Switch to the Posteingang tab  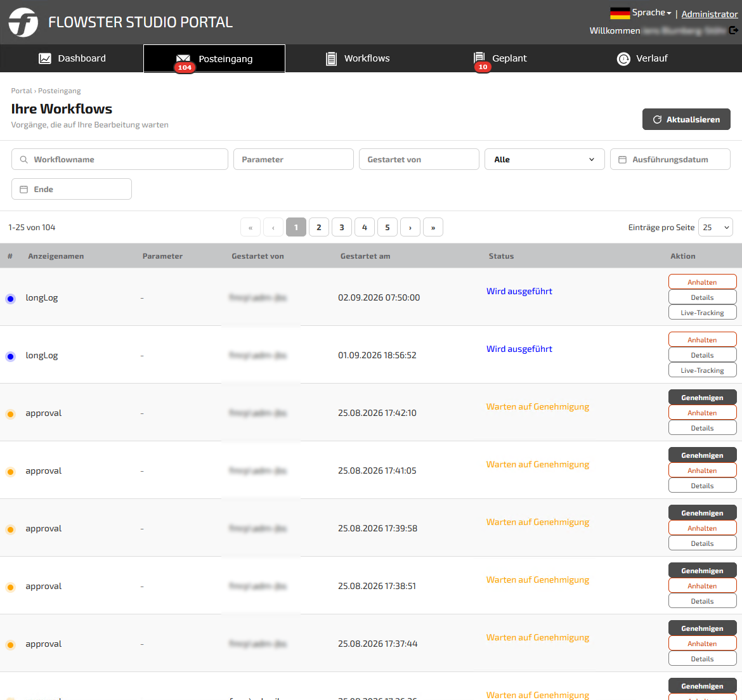pyautogui.click(x=214, y=58)
